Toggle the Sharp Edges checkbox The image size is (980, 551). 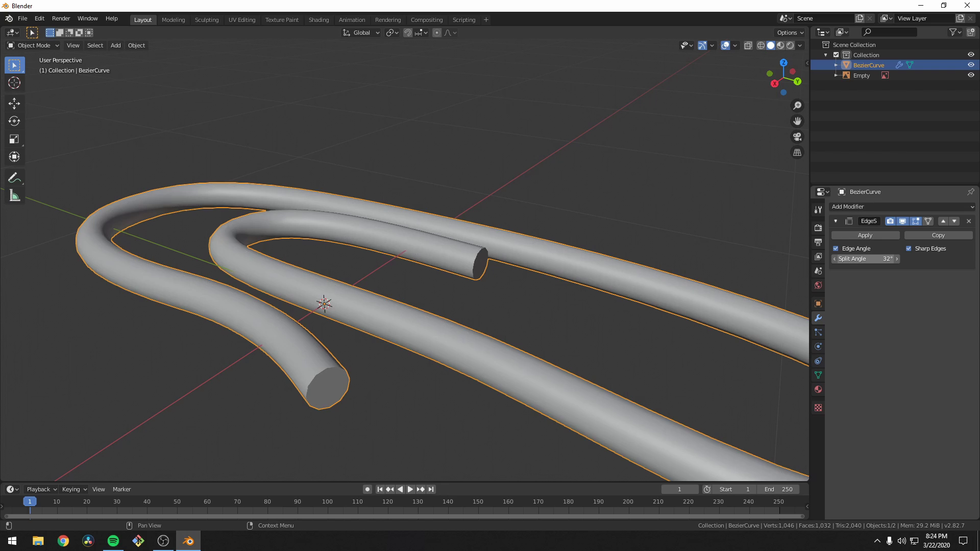point(909,248)
